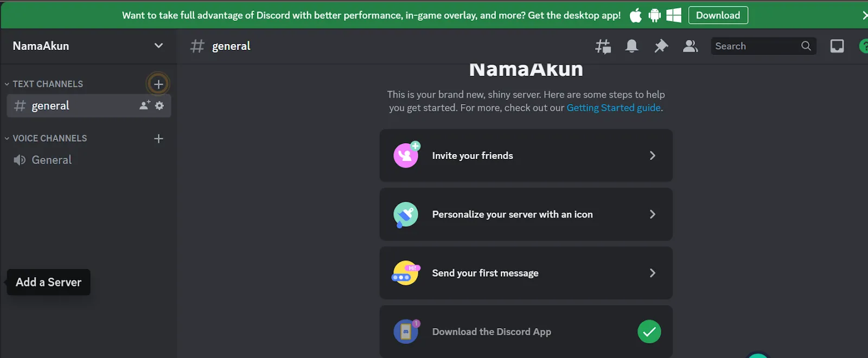This screenshot has height=358, width=868.
Task: Show pinned messages
Action: coord(661,47)
